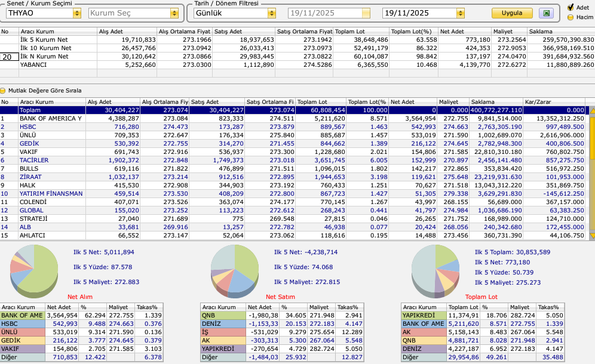Open the end date 19/11/2025 dropdown
Screen dimensions: 595x364
(461, 13)
